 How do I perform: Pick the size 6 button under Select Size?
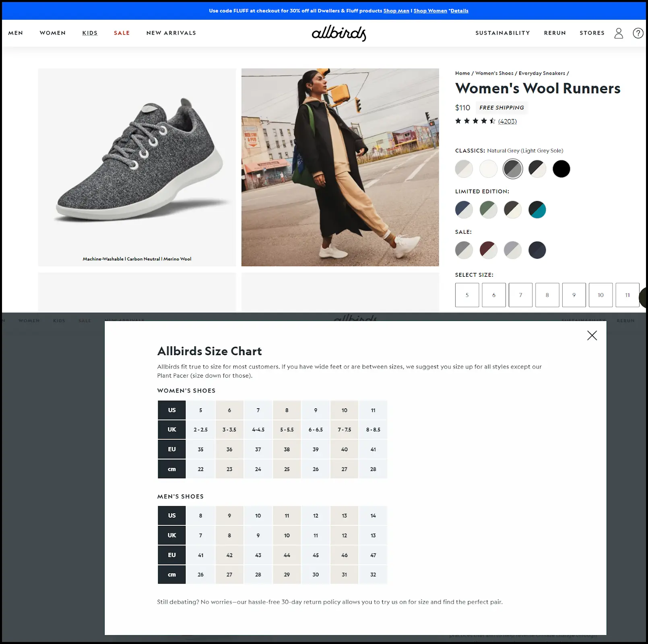494,295
